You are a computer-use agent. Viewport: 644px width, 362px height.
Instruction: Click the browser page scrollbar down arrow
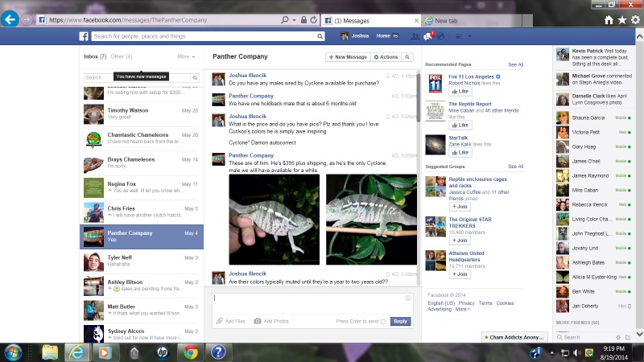click(639, 334)
